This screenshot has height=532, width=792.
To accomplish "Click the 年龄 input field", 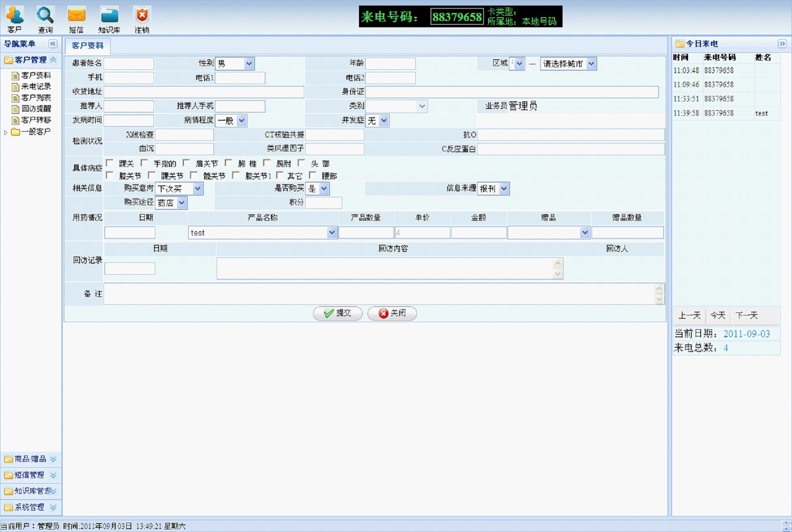I will 391,64.
